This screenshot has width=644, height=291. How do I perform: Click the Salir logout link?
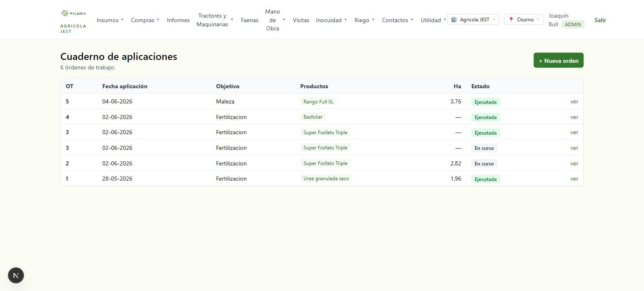[x=600, y=20]
